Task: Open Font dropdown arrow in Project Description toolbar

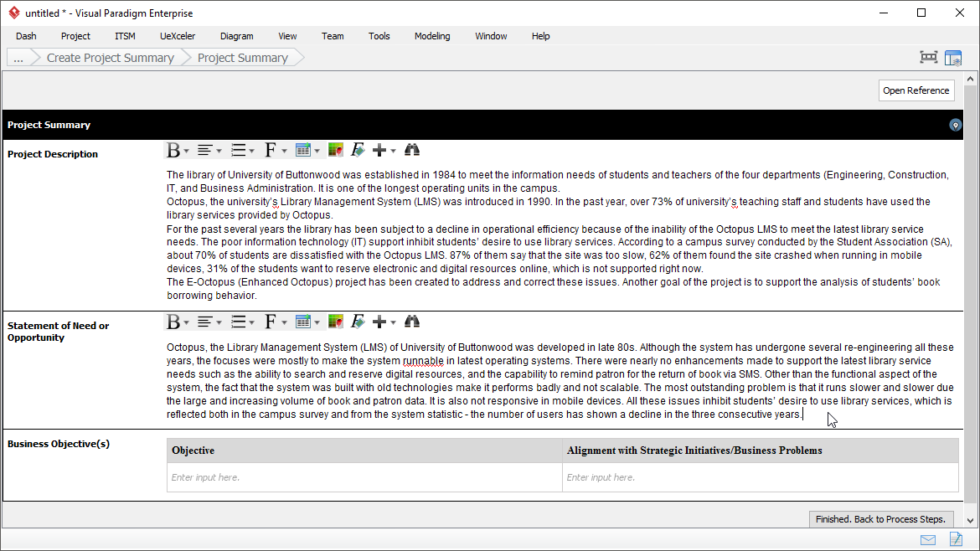Action: pos(285,152)
